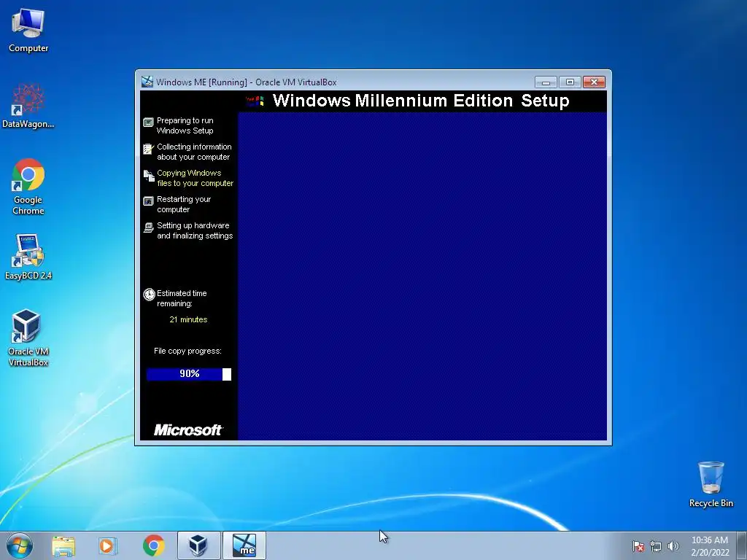The image size is (747, 560).
Task: Launch Windows Media Player from taskbar
Action: pos(108,545)
